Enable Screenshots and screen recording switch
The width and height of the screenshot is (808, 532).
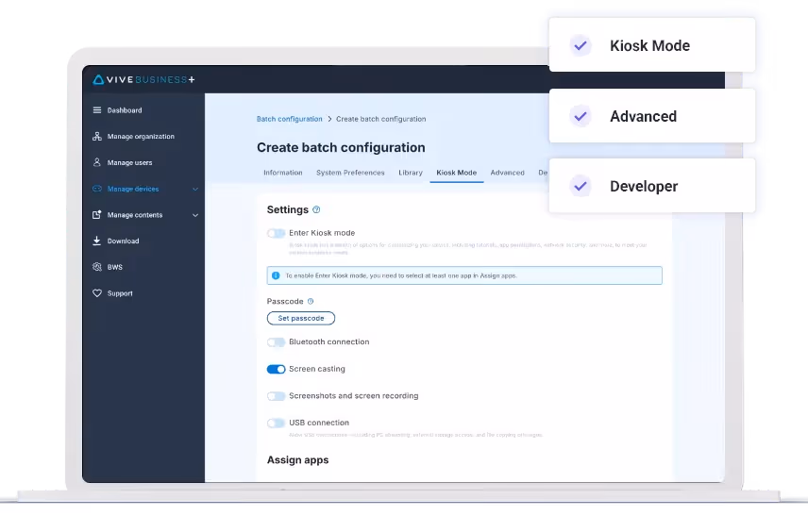tap(277, 396)
